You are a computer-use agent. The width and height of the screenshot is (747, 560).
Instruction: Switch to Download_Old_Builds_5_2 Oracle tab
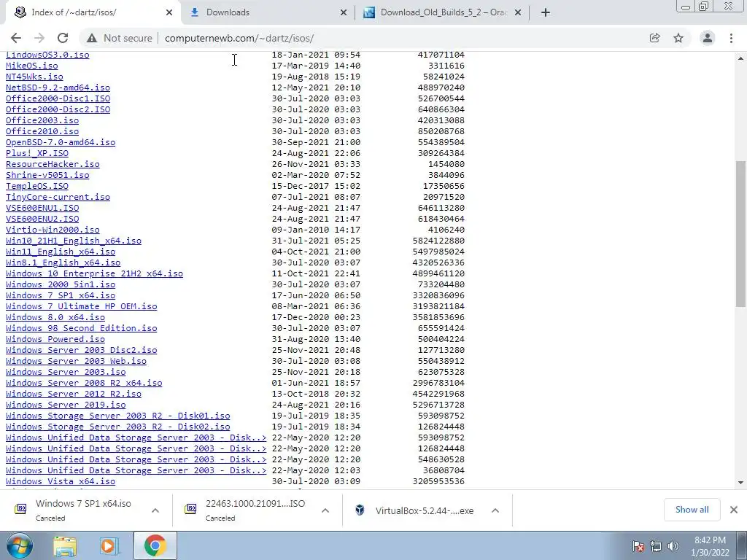click(x=442, y=12)
